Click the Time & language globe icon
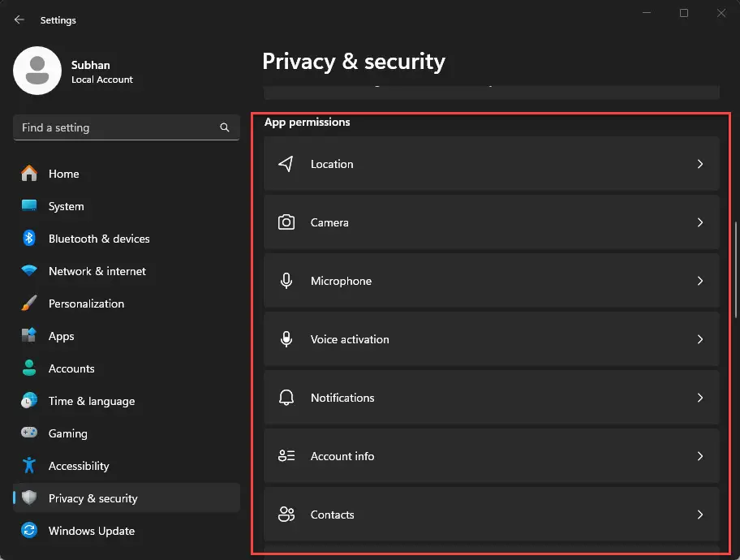 point(29,400)
